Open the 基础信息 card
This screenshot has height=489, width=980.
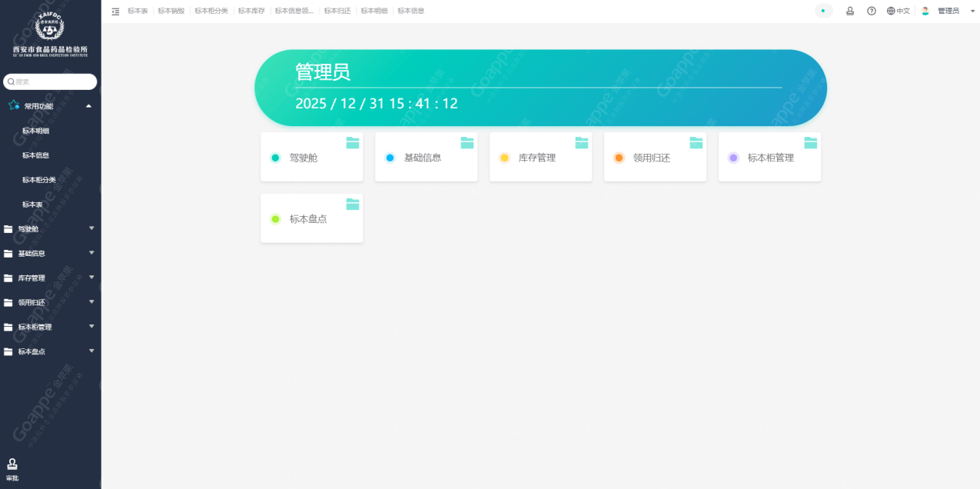[426, 158]
